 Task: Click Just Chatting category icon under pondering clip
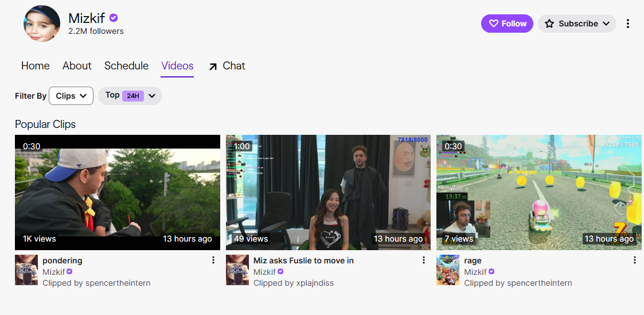26,270
